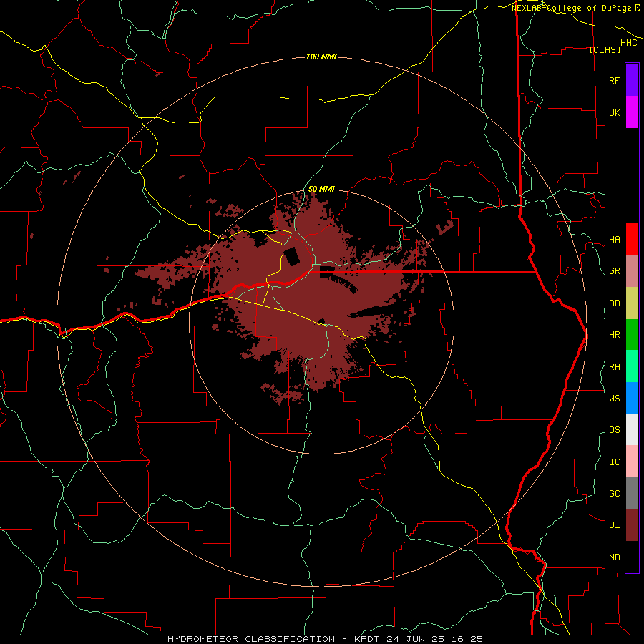Click the WS legend label
This screenshot has width=644, height=644.
pos(614,399)
